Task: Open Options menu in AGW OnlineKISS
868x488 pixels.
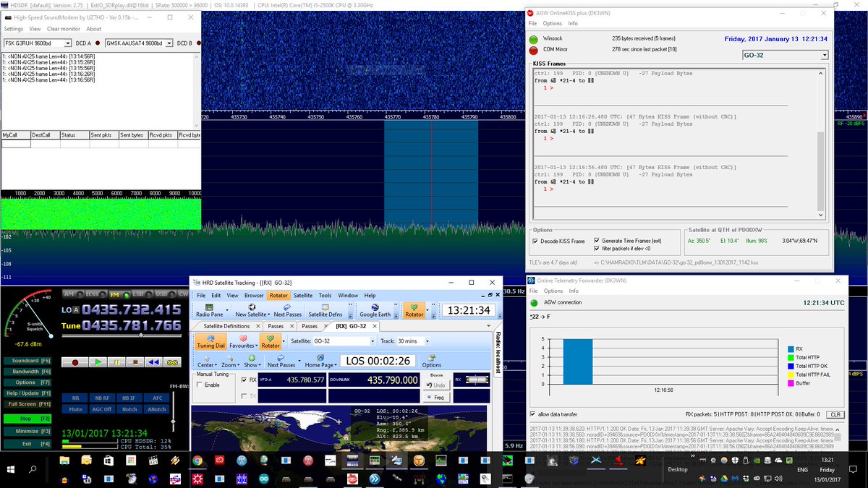Action: pyautogui.click(x=553, y=24)
